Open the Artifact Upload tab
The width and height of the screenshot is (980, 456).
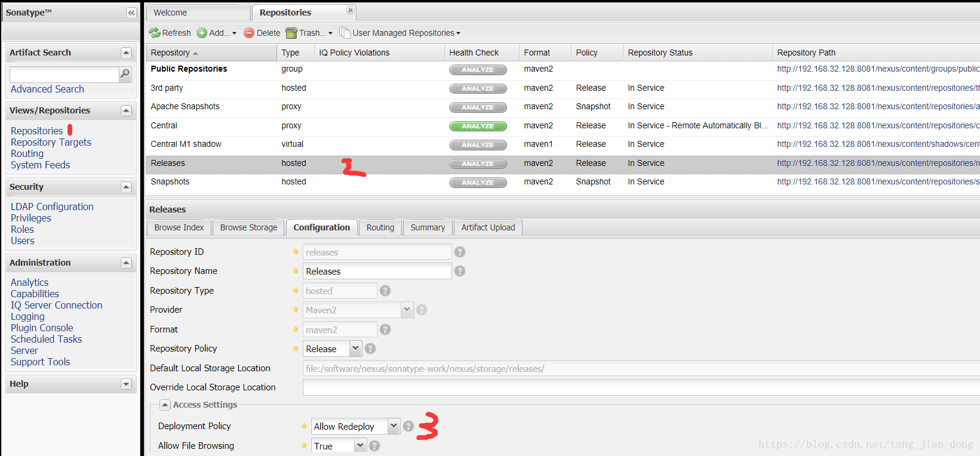tap(488, 227)
